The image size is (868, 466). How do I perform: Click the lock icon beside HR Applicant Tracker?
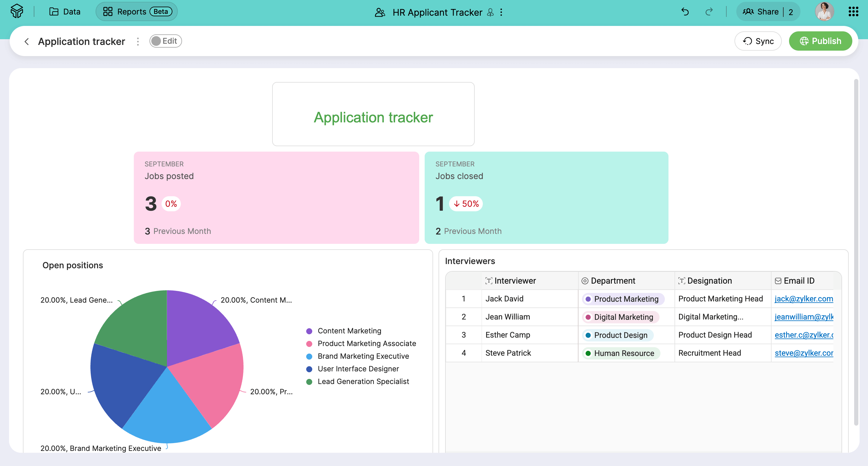click(490, 12)
